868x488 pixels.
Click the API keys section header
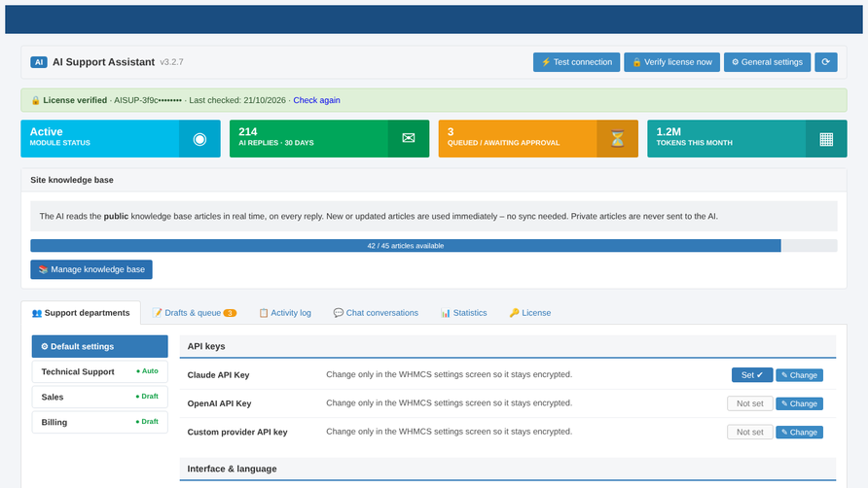pyautogui.click(x=508, y=346)
